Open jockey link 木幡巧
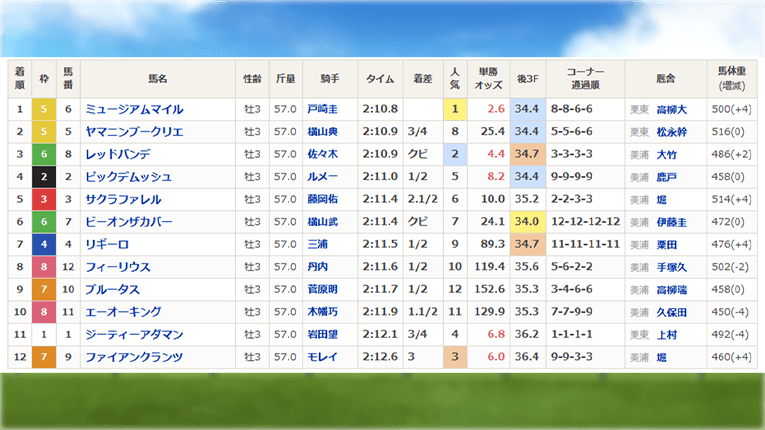This screenshot has height=430, width=765. coord(322,312)
